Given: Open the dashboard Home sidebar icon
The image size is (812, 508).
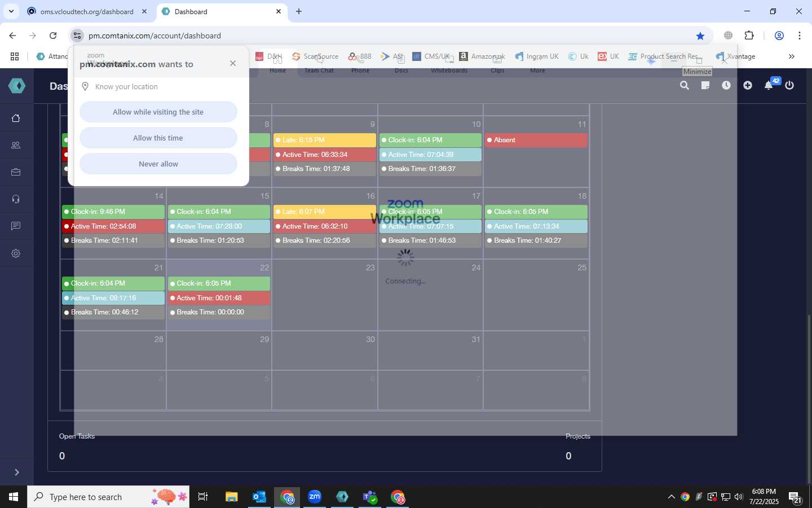Looking at the screenshot, I should [x=16, y=118].
